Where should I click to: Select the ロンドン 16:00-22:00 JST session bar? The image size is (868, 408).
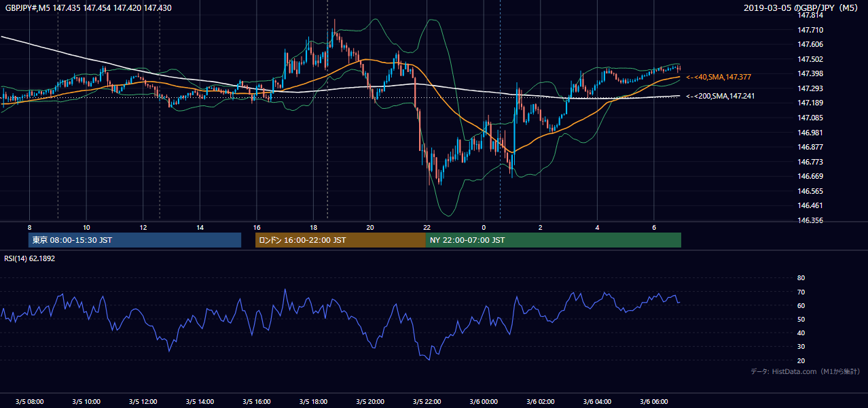click(340, 240)
